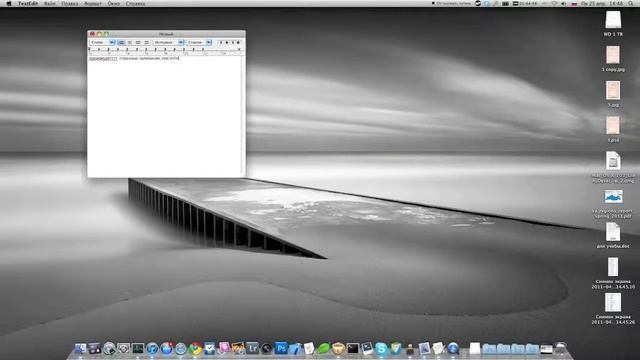Image resolution: width=640 pixels, height=360 pixels.
Task: Open the green leaf app in Dock
Action: point(324,349)
